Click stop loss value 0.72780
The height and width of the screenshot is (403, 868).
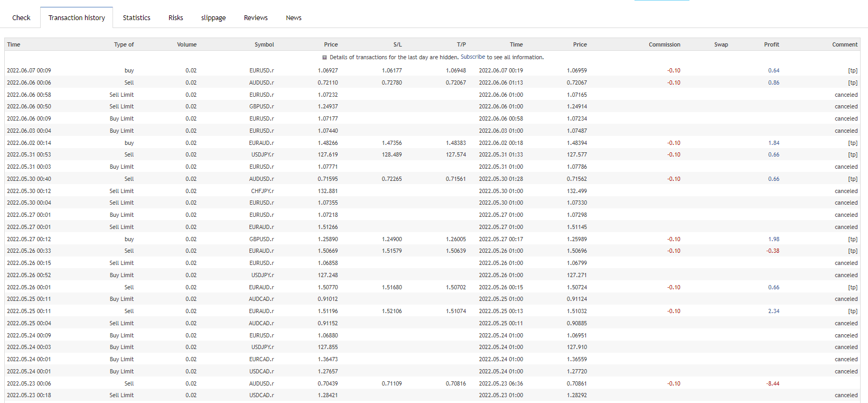tap(391, 83)
